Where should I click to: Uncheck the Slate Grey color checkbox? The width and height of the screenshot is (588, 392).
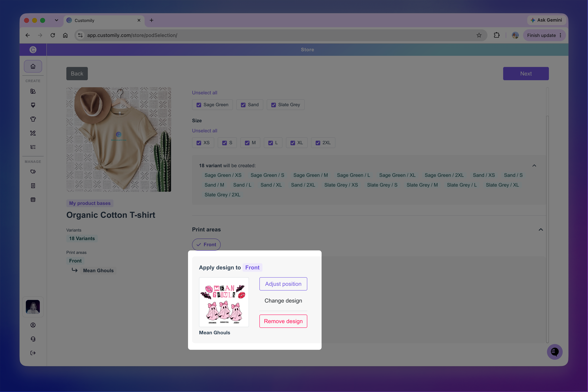pos(273,105)
